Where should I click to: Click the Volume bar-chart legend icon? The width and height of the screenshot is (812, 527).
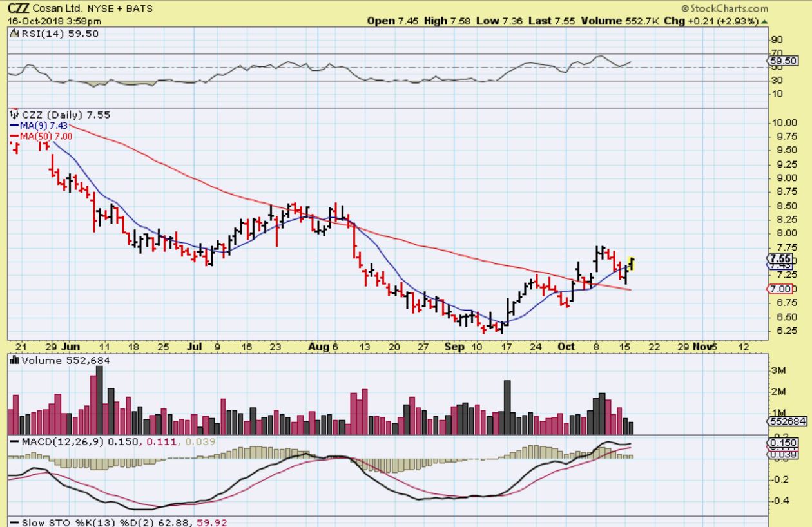(14, 361)
